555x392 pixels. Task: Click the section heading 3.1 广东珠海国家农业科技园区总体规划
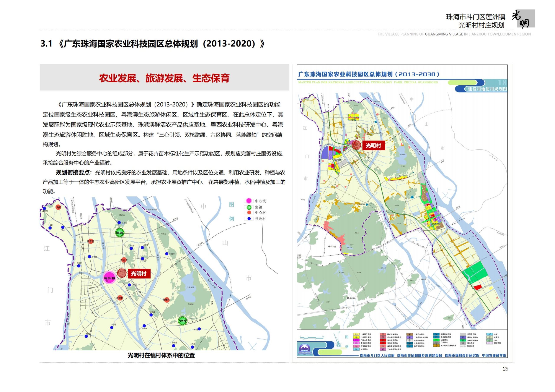pyautogui.click(x=153, y=44)
